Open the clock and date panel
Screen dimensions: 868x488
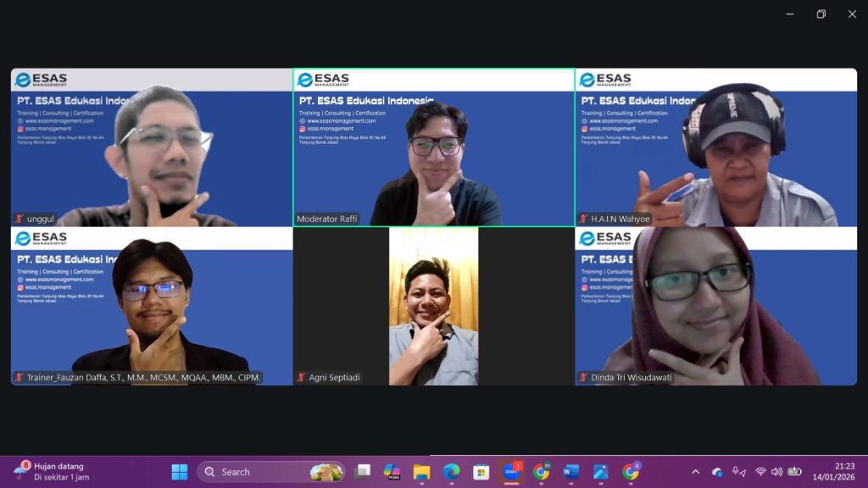[834, 472]
